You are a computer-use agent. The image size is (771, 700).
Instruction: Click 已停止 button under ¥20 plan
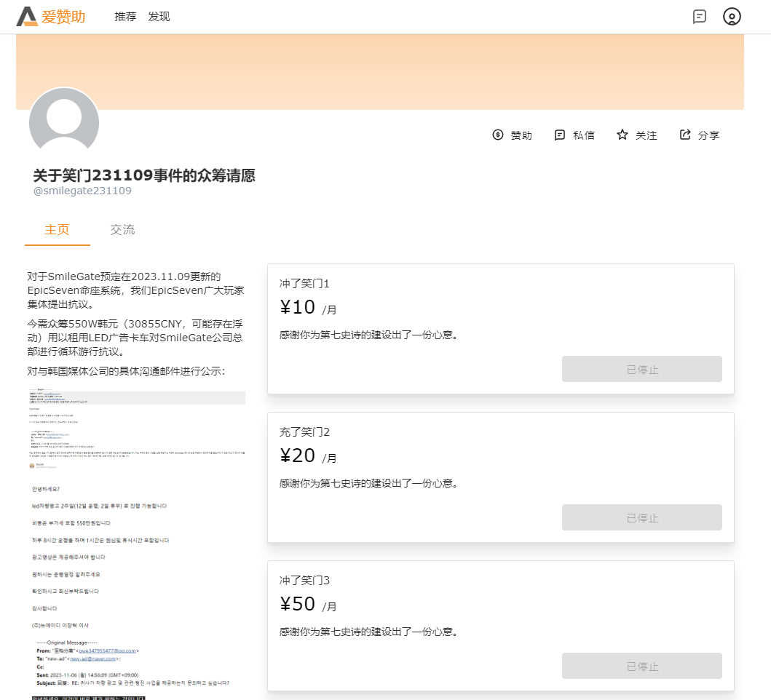(x=641, y=517)
